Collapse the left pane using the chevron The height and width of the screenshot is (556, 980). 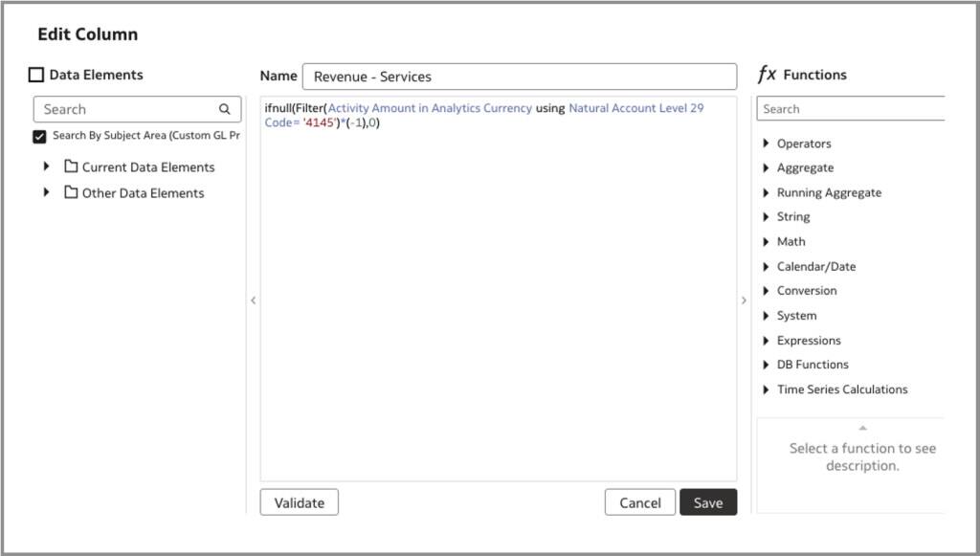coord(253,300)
